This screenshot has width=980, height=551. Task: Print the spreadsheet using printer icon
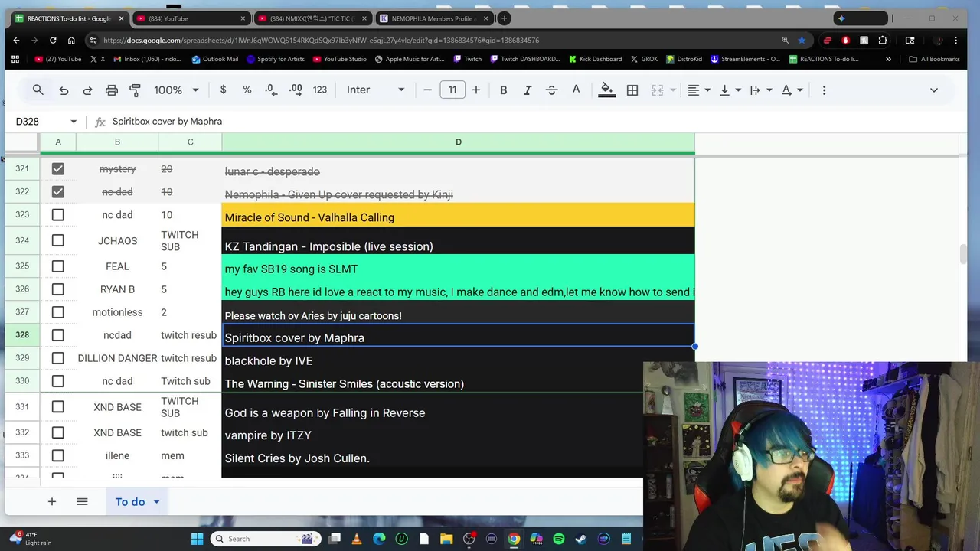[112, 90]
